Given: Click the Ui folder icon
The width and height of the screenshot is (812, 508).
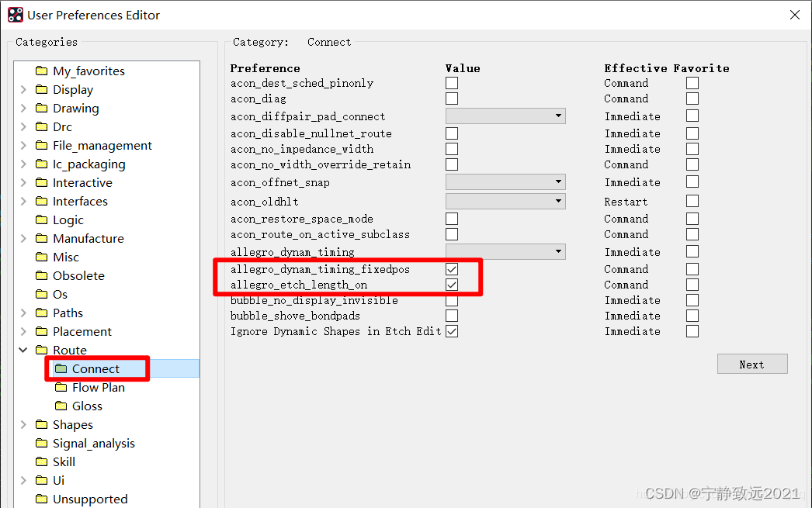Looking at the screenshot, I should [x=41, y=481].
